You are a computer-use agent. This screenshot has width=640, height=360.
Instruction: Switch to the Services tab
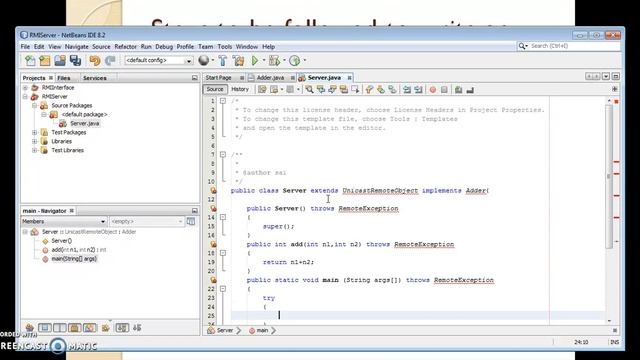click(95, 78)
